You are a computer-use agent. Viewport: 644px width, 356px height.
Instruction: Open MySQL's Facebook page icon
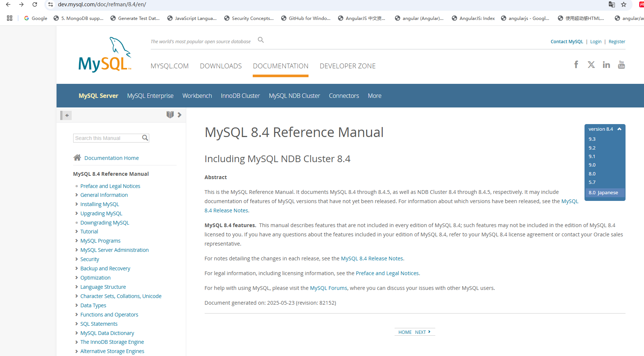coord(576,65)
